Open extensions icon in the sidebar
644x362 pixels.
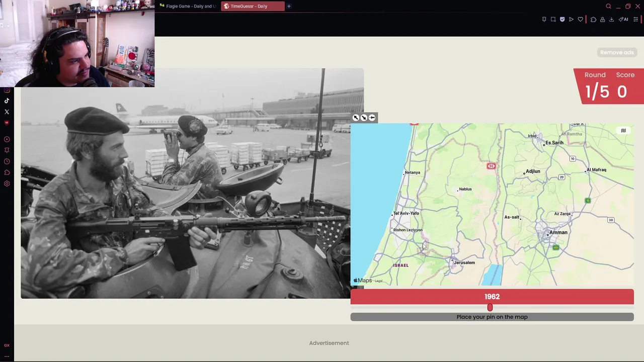(7, 172)
